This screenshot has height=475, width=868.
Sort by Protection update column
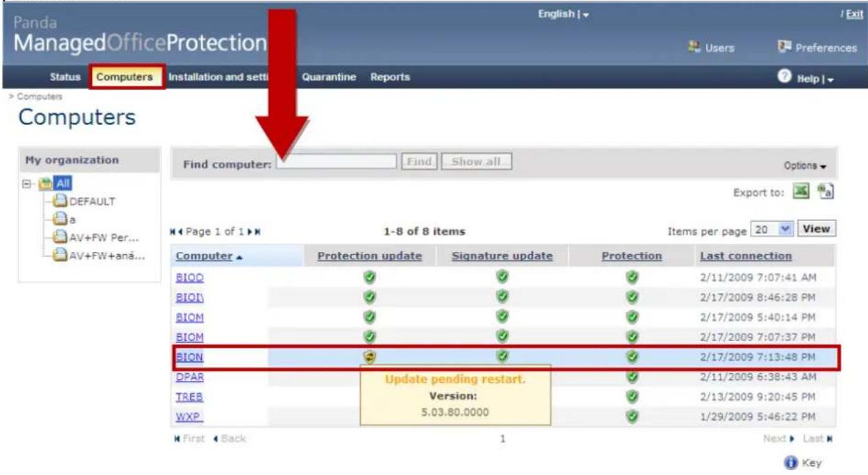click(369, 256)
